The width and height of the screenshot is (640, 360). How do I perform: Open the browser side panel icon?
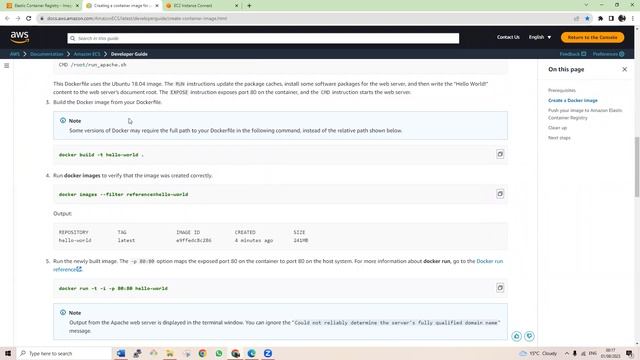611,18
